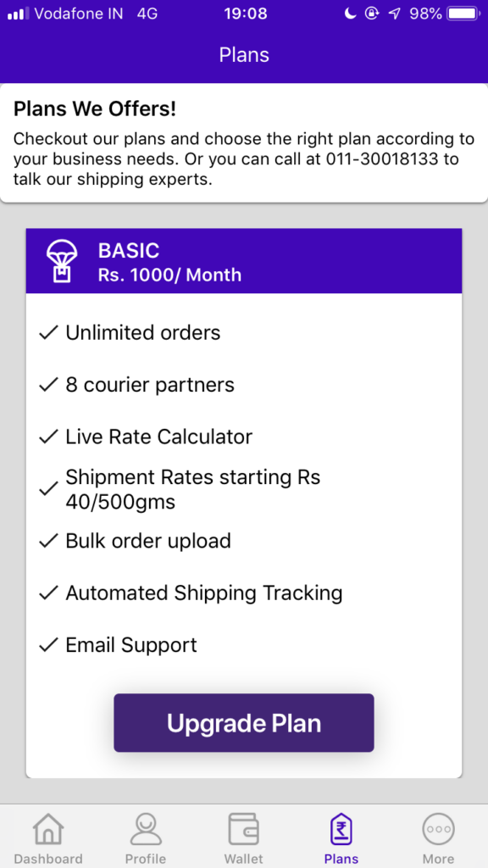Tap the checkmark beside Unlimited orders
488x868 pixels.
tap(48, 332)
